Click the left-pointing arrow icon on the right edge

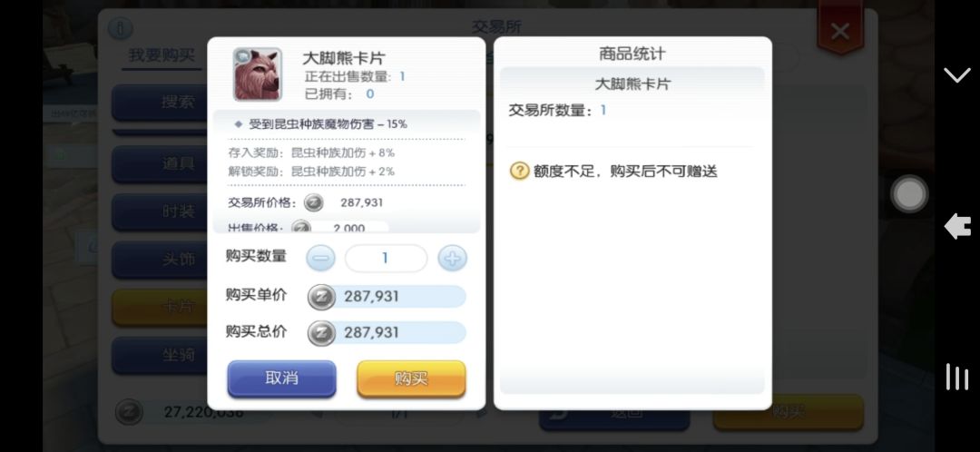[x=957, y=226]
